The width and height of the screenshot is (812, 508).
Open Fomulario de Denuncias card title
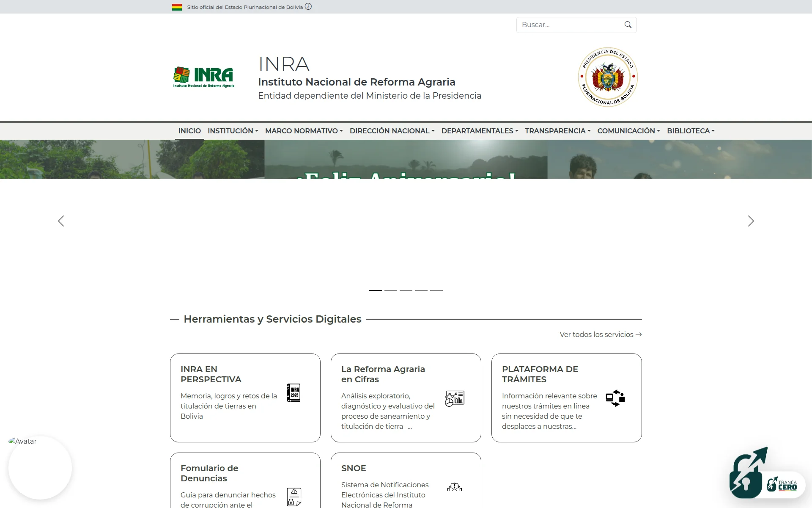[209, 473]
